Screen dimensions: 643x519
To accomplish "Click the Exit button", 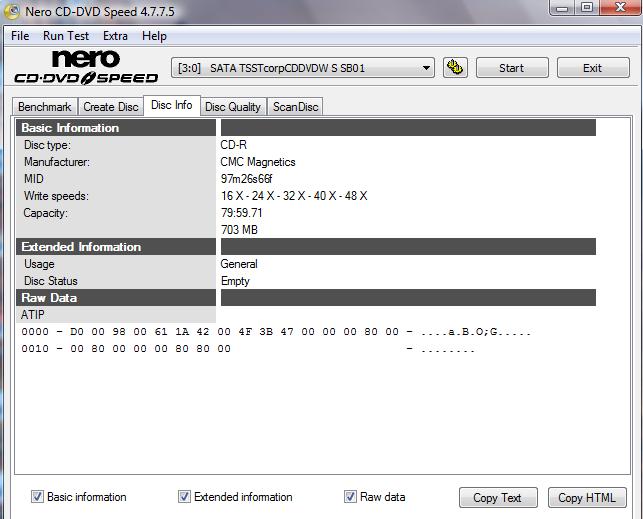I will coord(593,68).
